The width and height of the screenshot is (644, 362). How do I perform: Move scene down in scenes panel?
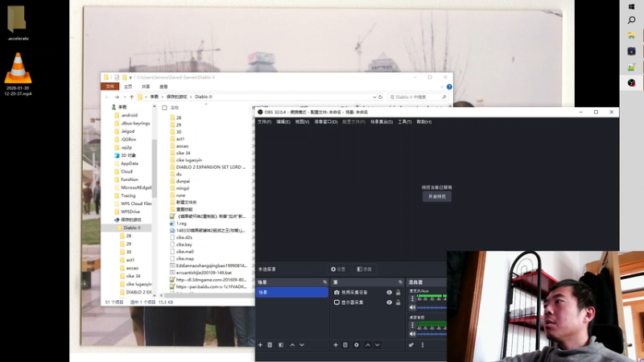point(302,345)
